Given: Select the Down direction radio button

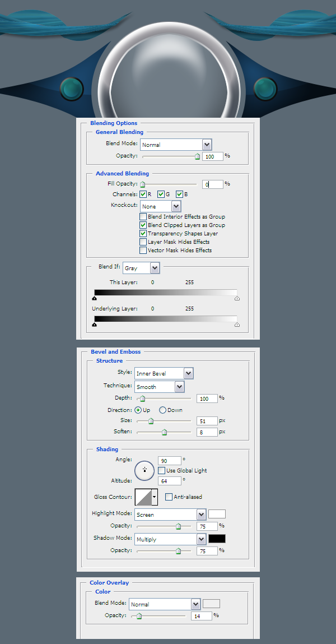Looking at the screenshot, I should [162, 410].
